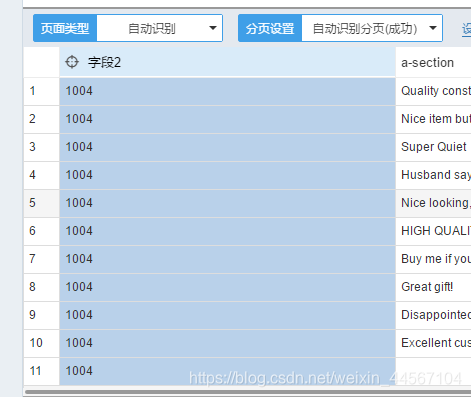
Task: Click the 'Nice looking' cell
Action: pos(433,203)
